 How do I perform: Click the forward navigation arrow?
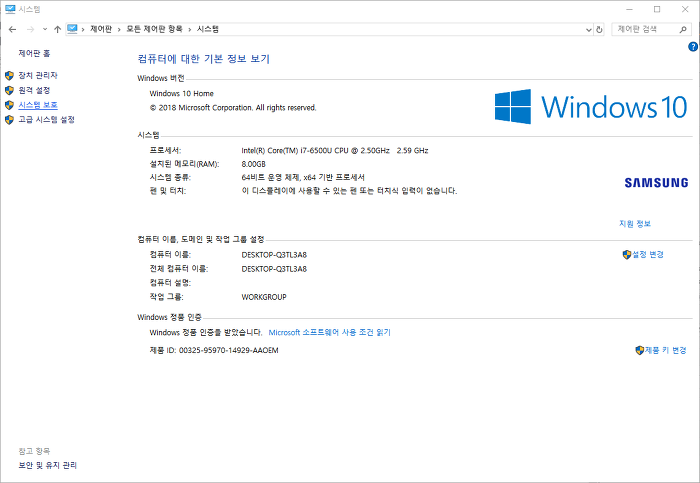click(x=30, y=29)
